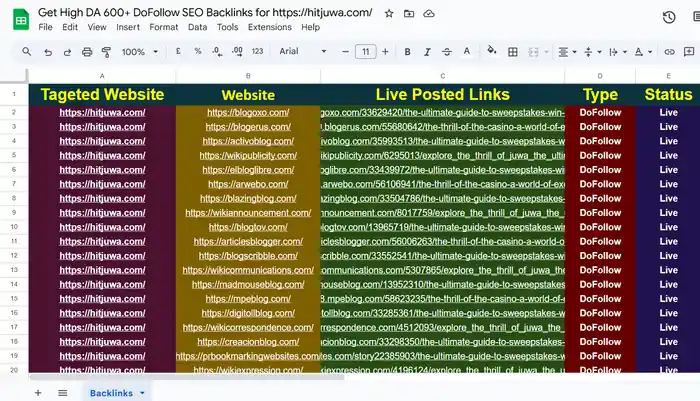This screenshot has width=700, height=401.
Task: Open the borders tool
Action: [x=513, y=52]
